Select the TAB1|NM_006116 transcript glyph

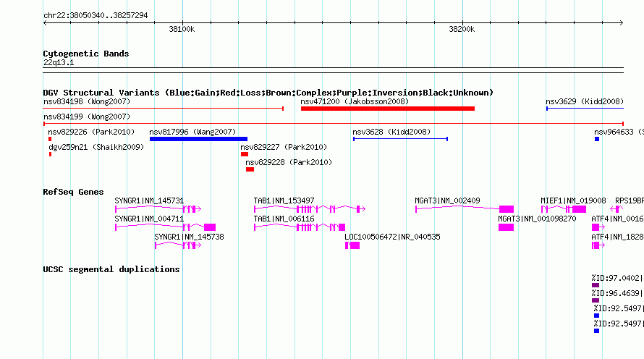(x=300, y=227)
